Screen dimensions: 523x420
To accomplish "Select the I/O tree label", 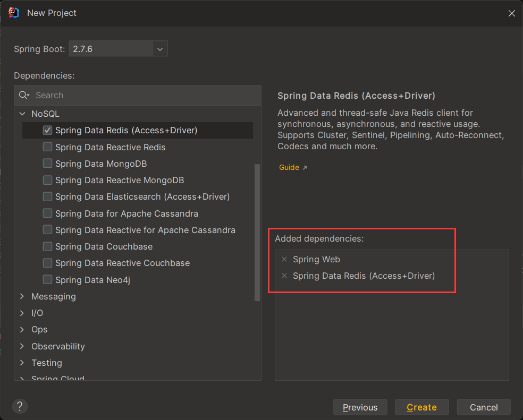I will [x=37, y=313].
